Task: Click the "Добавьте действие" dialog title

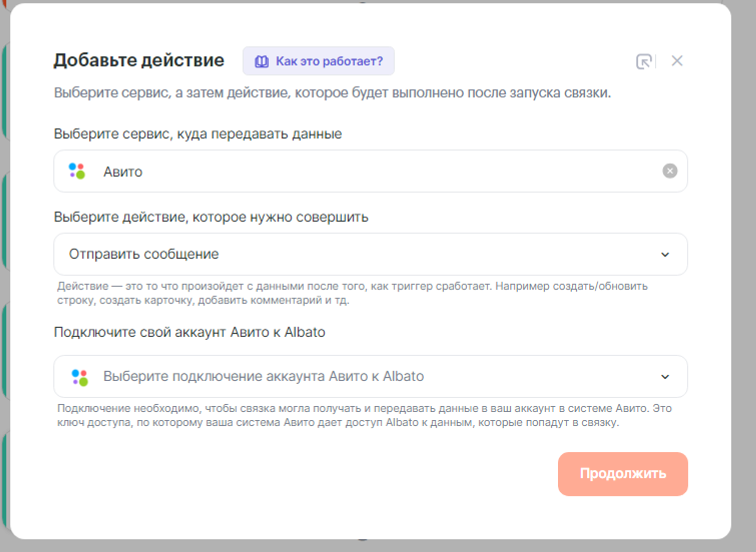Action: pos(139,60)
